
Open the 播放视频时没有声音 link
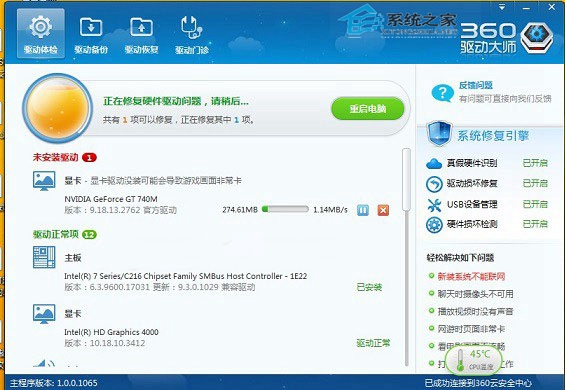[475, 311]
